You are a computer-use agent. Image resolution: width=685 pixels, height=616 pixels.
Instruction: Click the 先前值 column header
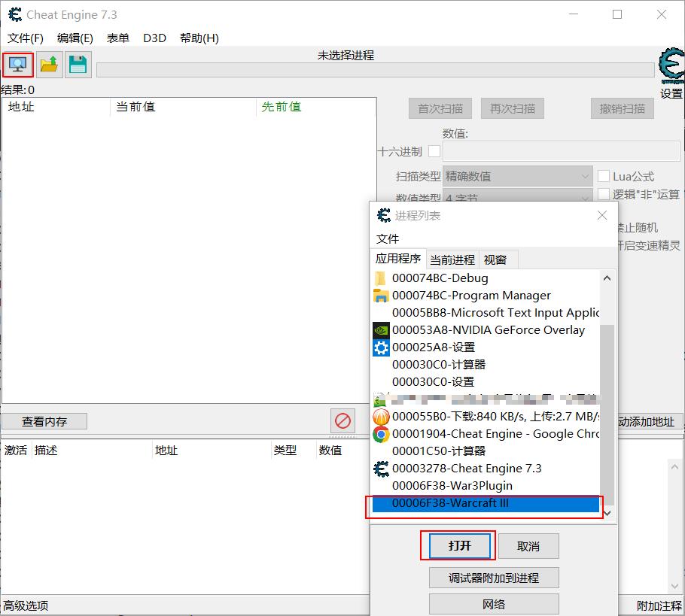316,107
